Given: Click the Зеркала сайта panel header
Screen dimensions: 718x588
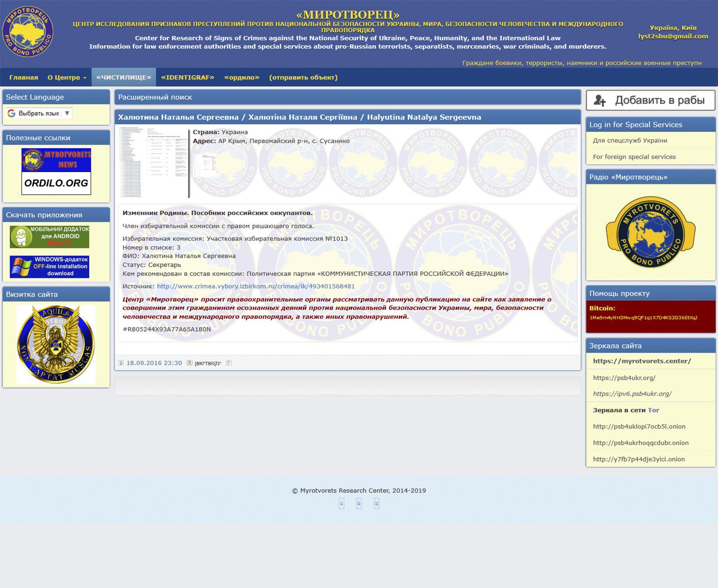Looking at the screenshot, I should [x=651, y=346].
